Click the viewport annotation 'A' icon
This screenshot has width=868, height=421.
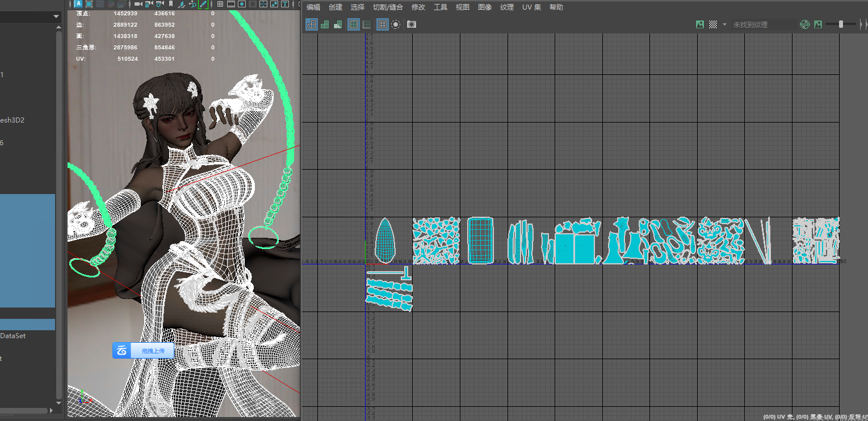tap(78, 4)
